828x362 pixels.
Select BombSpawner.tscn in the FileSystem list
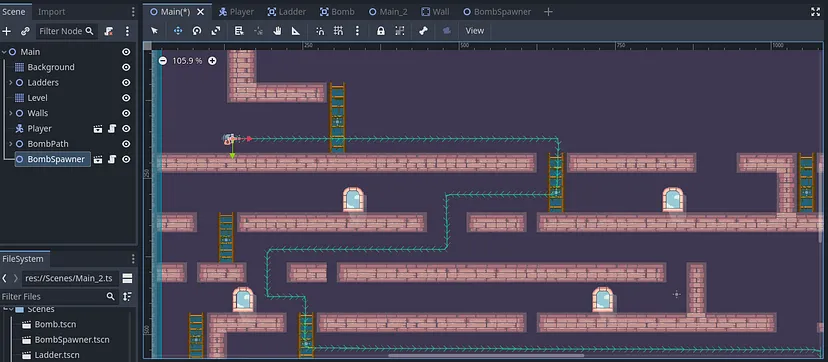[72, 340]
